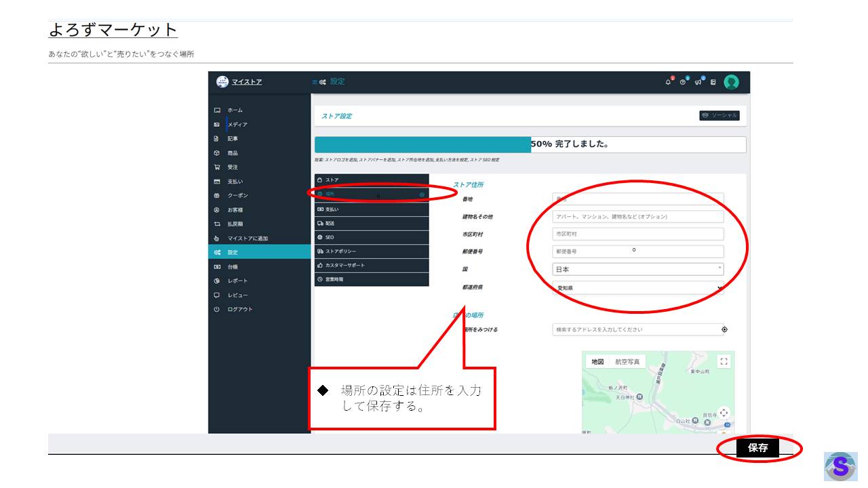This screenshot has width=868, height=488.
Task: Click the よろずマーケット site title
Action: tap(113, 30)
